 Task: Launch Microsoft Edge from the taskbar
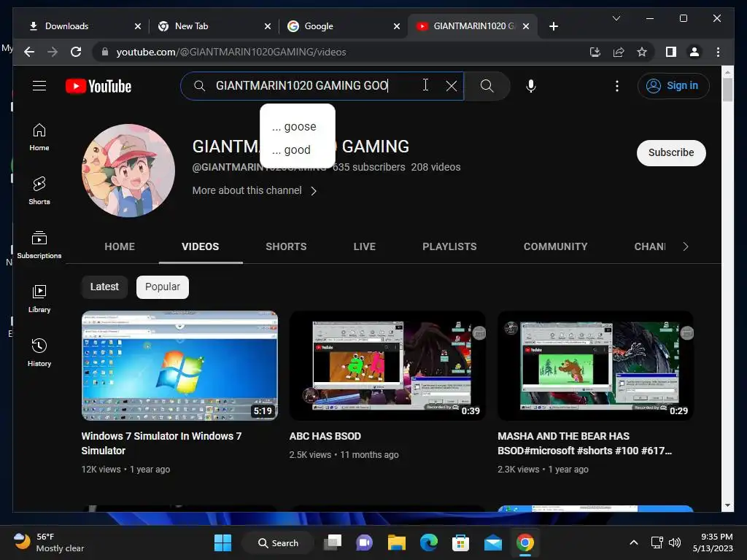(x=429, y=542)
